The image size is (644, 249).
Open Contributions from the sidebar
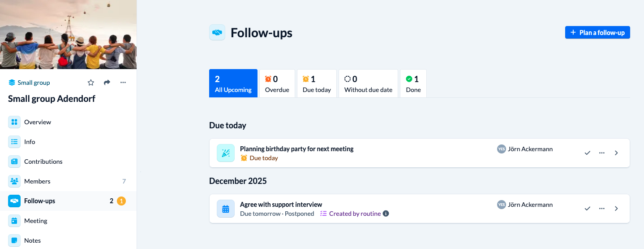tap(43, 162)
